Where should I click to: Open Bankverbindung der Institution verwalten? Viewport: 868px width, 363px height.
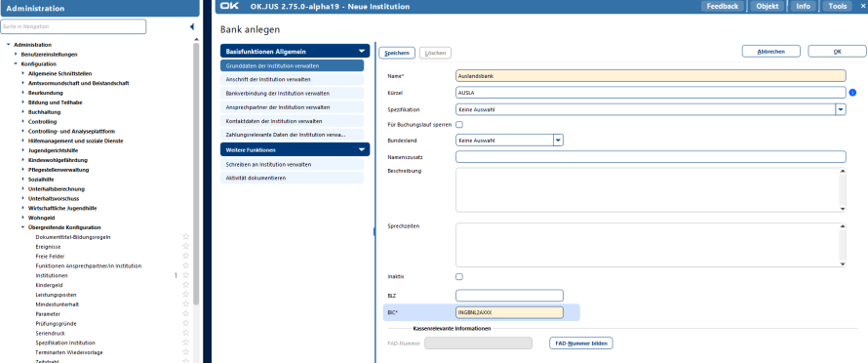(x=292, y=93)
